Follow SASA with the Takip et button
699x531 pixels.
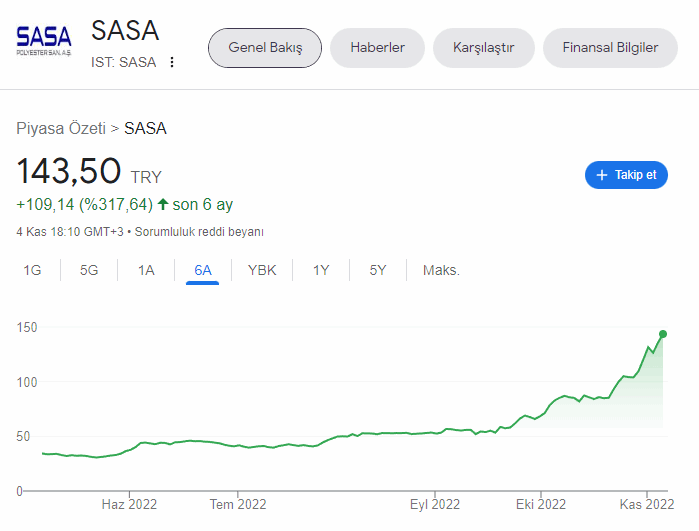tap(626, 175)
